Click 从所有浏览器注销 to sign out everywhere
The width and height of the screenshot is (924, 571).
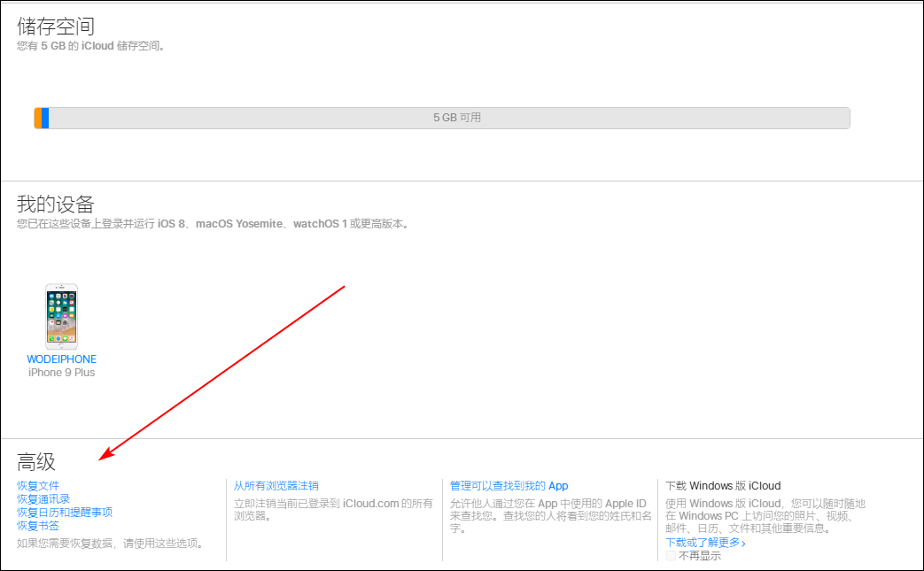pyautogui.click(x=275, y=485)
